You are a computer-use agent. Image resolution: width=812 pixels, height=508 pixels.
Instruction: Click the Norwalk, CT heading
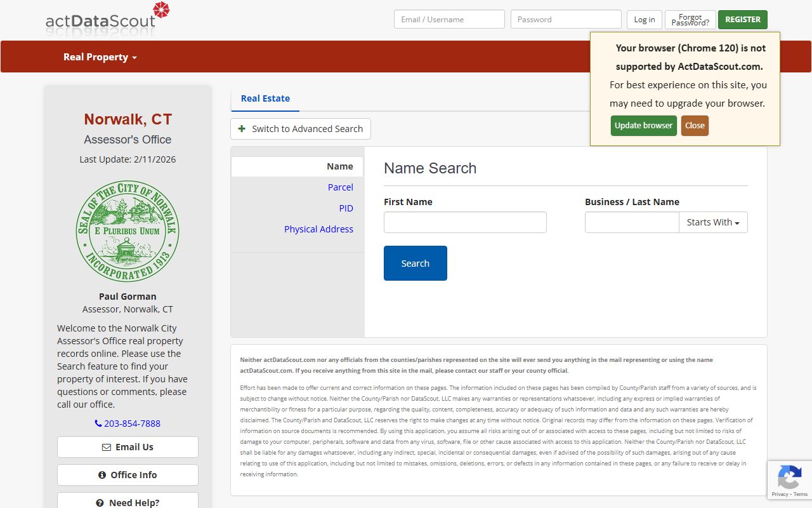[128, 119]
